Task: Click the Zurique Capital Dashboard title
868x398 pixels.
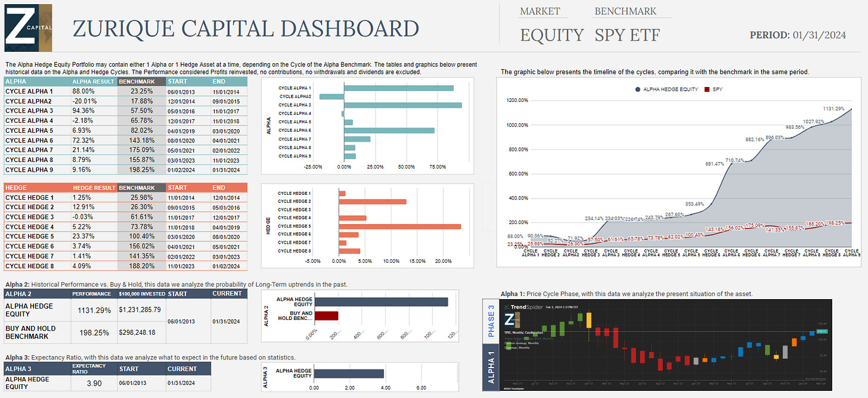Action: (246, 29)
